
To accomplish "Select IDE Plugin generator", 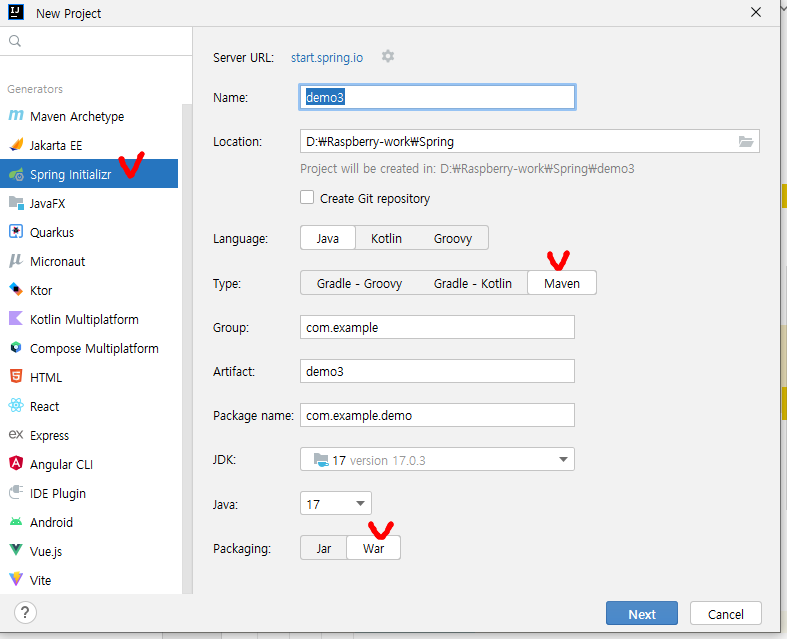I will 89,493.
